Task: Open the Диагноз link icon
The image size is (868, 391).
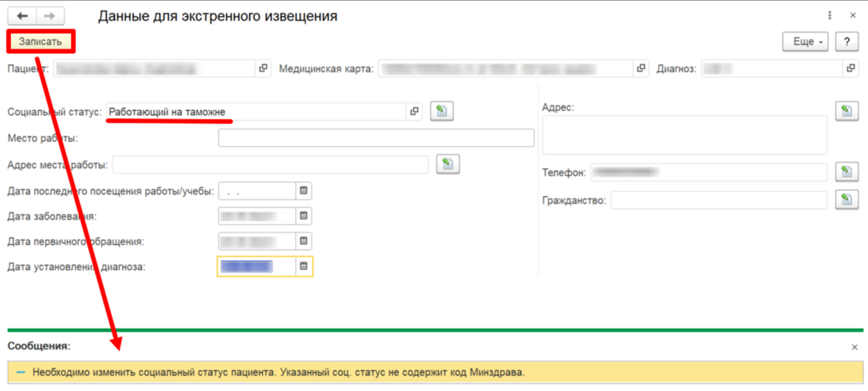Action: click(x=851, y=68)
